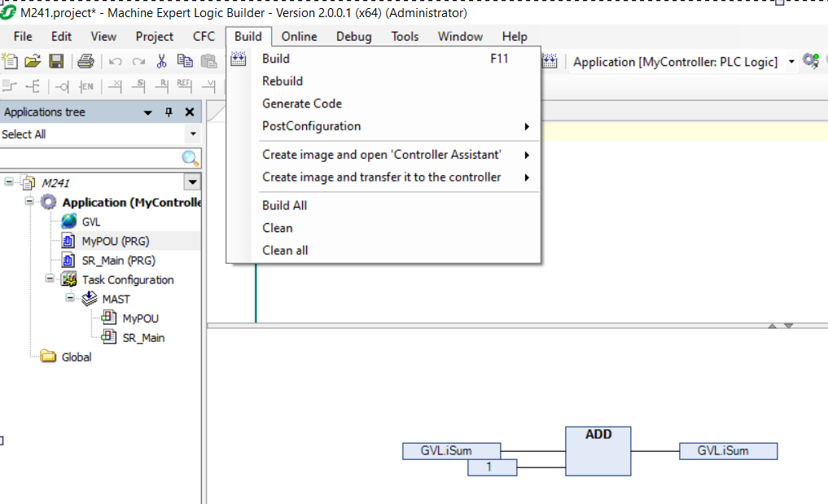Viewport: 828px width, 504px height.
Task: Click the Cut scissors icon
Action: click(x=161, y=61)
